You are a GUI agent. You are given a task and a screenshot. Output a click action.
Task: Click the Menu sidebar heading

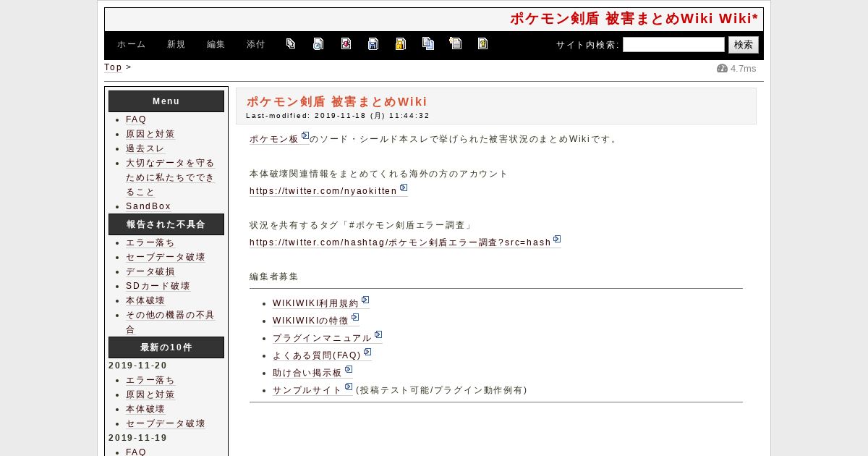coord(166,101)
